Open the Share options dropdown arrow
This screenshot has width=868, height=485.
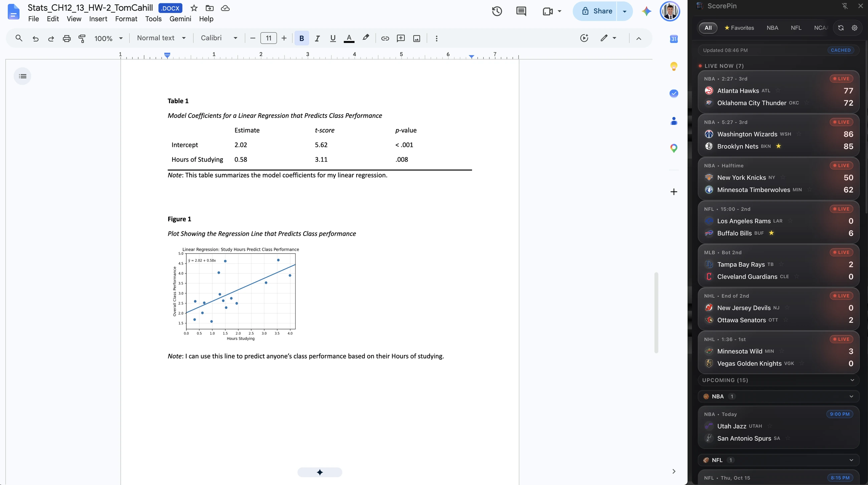coord(624,11)
